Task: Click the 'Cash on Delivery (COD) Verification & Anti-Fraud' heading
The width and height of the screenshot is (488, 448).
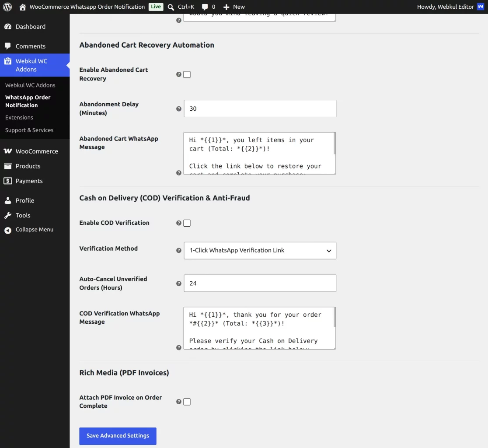Action: [x=165, y=198]
